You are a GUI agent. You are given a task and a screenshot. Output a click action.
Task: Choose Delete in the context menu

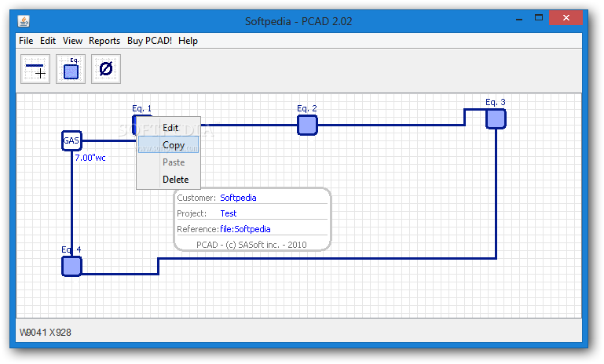pyautogui.click(x=168, y=180)
